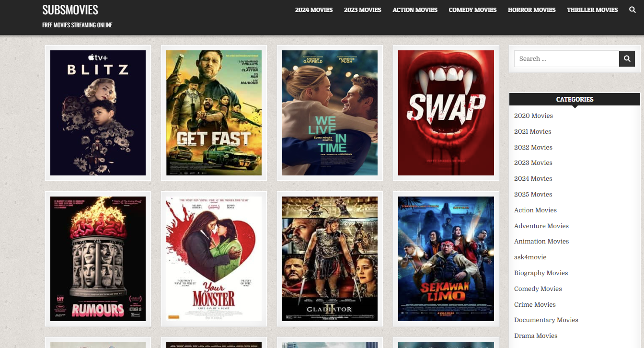
Task: Open the Swap movie poster
Action: click(446, 113)
